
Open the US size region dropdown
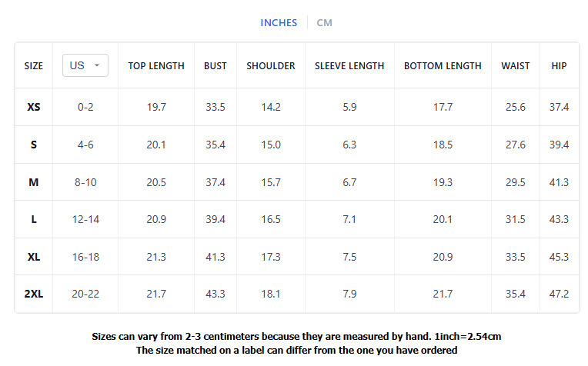click(85, 65)
